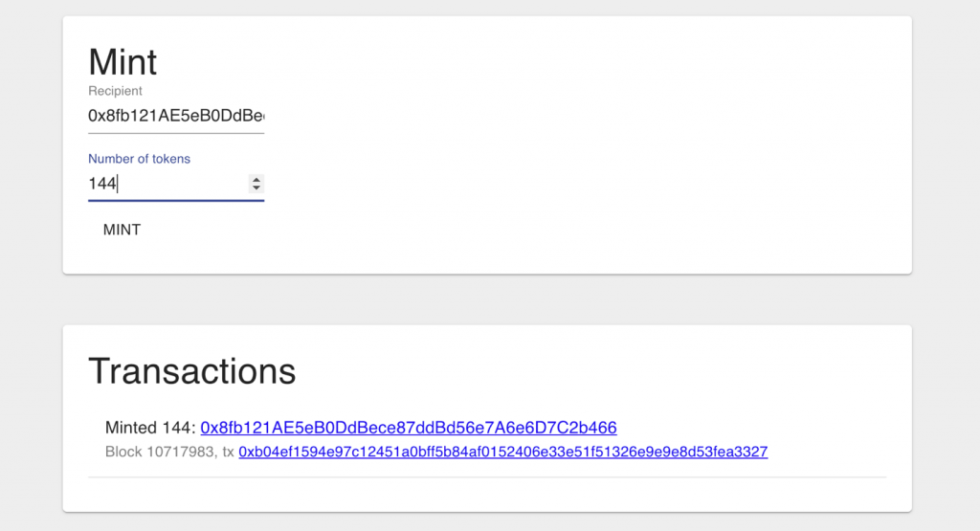Decrease token count with the down arrow

[256, 188]
